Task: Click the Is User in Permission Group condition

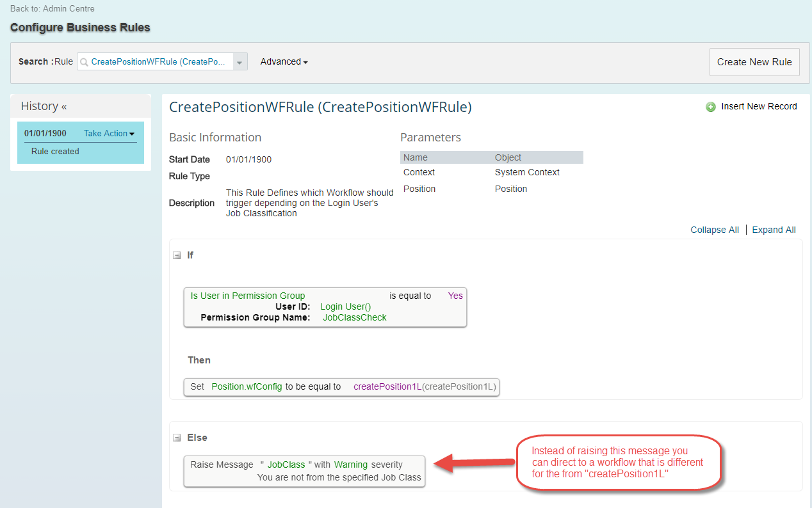Action: (248, 296)
